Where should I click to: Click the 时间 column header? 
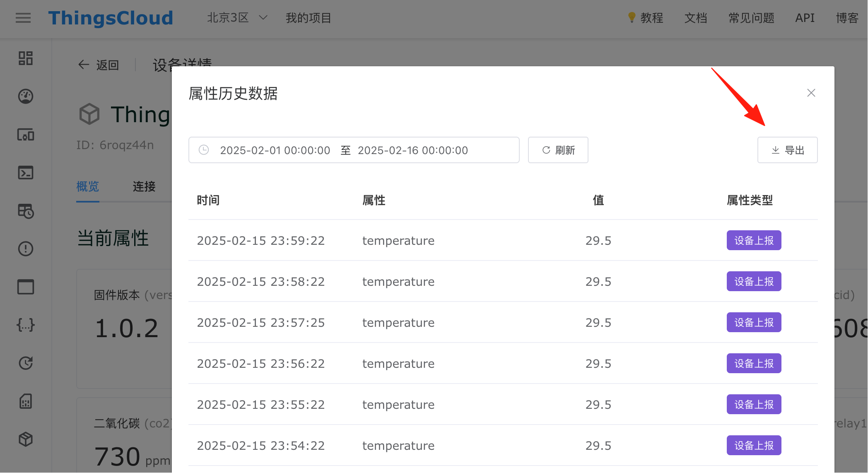pyautogui.click(x=208, y=200)
